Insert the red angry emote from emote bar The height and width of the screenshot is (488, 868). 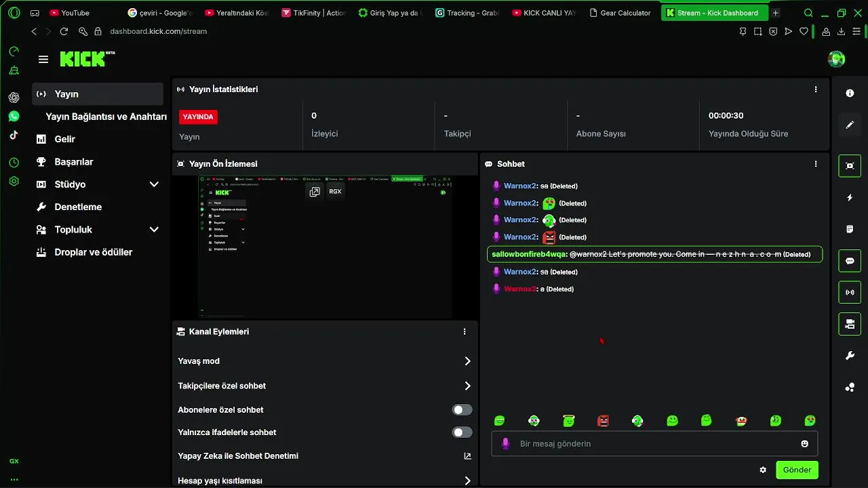tap(603, 421)
